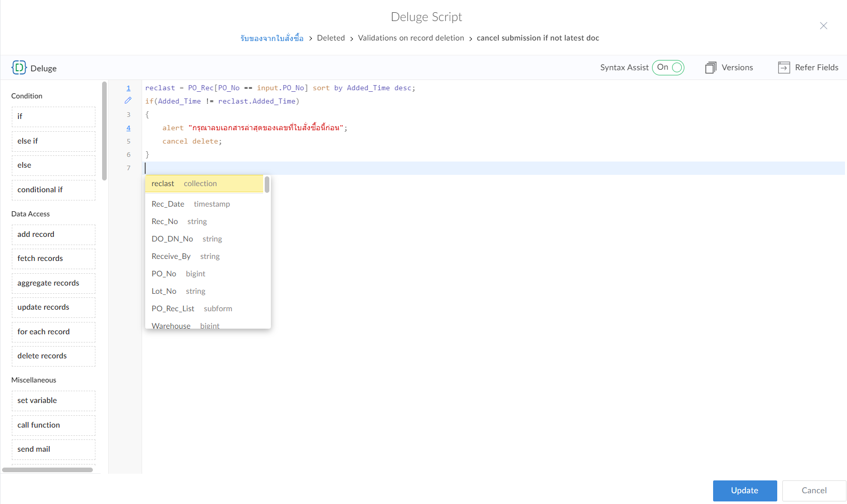Close the Deluge Script dialog

[823, 26]
